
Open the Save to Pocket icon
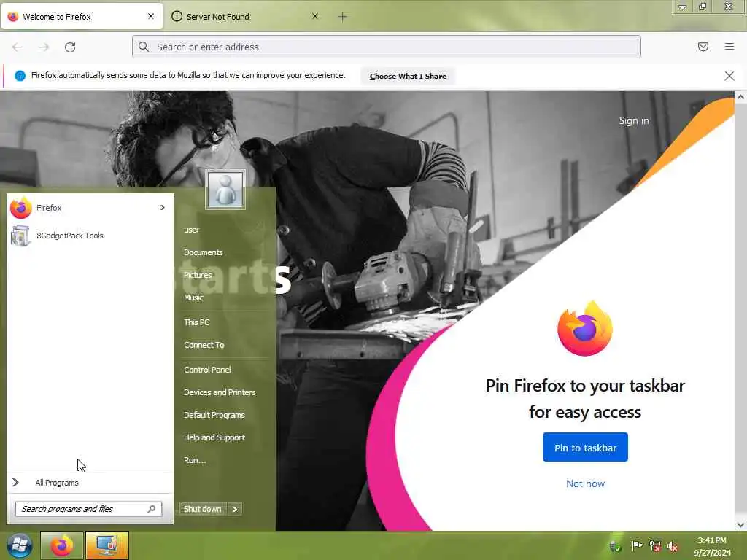(703, 47)
